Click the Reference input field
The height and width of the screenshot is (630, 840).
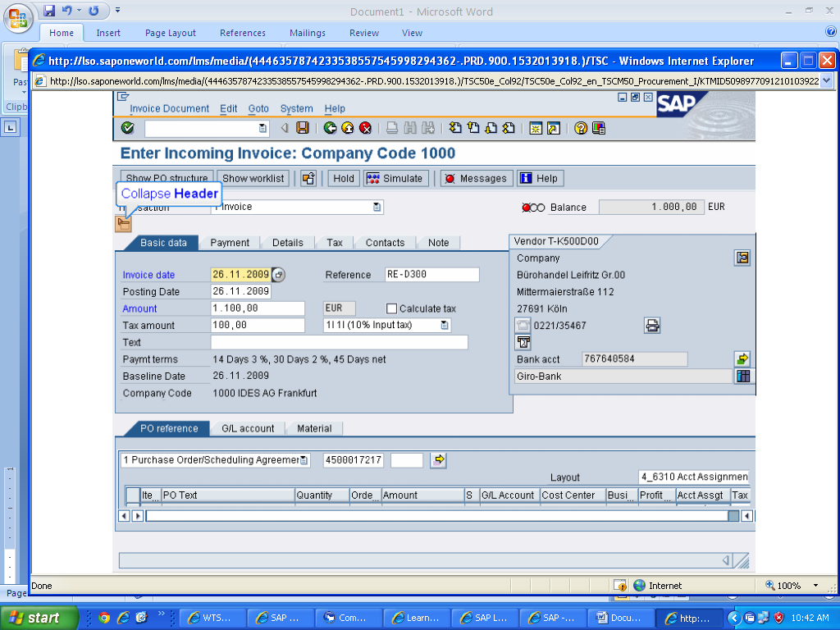[431, 275]
